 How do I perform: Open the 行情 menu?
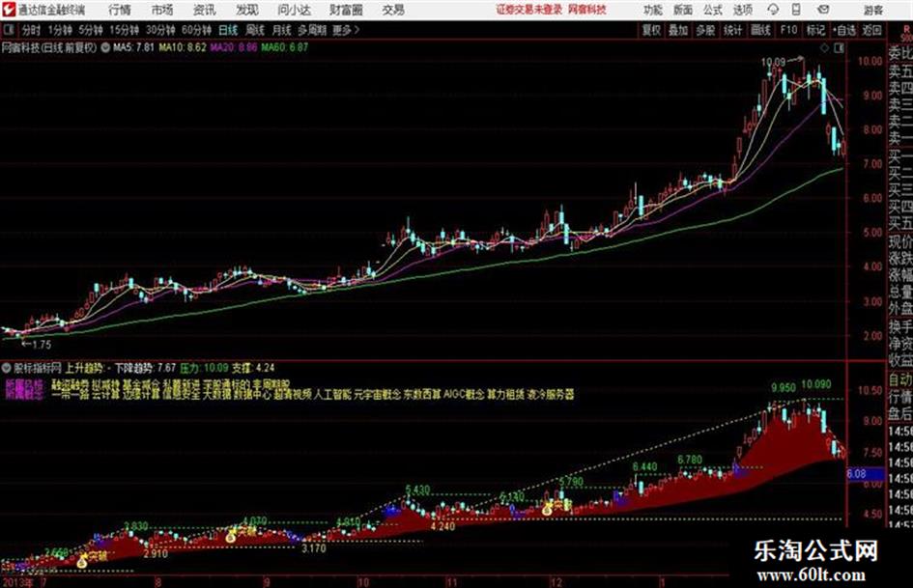[119, 10]
